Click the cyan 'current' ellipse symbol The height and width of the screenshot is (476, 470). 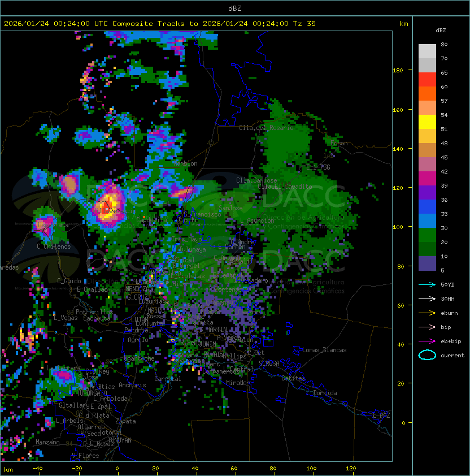[x=427, y=355]
